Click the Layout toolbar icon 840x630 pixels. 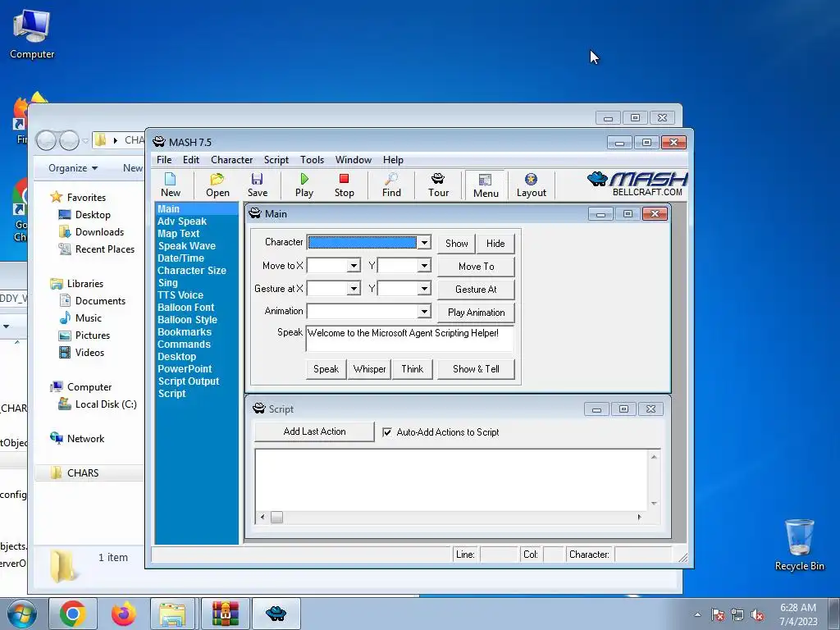[x=531, y=185]
